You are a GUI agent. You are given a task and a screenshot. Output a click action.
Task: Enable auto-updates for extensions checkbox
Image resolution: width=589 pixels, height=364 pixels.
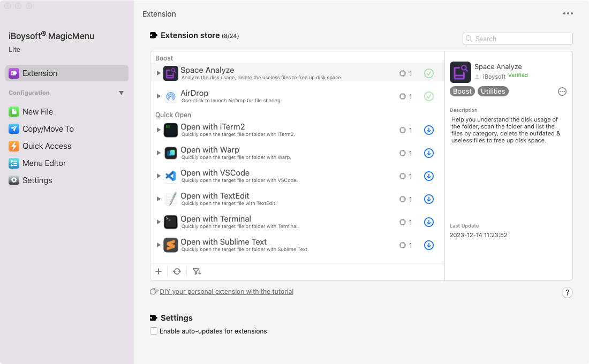click(154, 331)
